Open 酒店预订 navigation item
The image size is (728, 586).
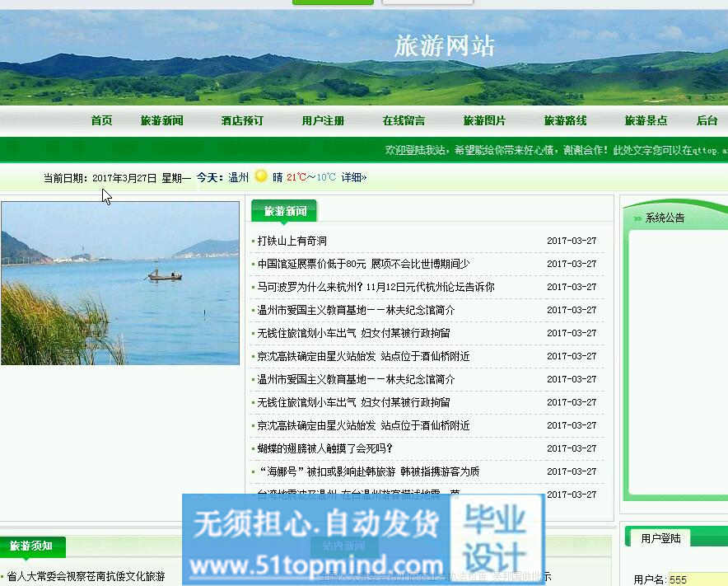point(242,121)
